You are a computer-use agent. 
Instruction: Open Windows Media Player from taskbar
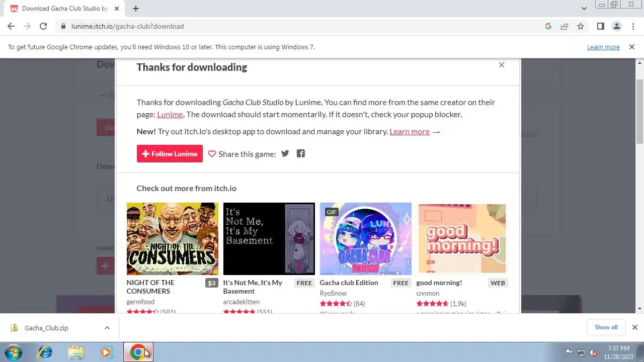point(106,352)
